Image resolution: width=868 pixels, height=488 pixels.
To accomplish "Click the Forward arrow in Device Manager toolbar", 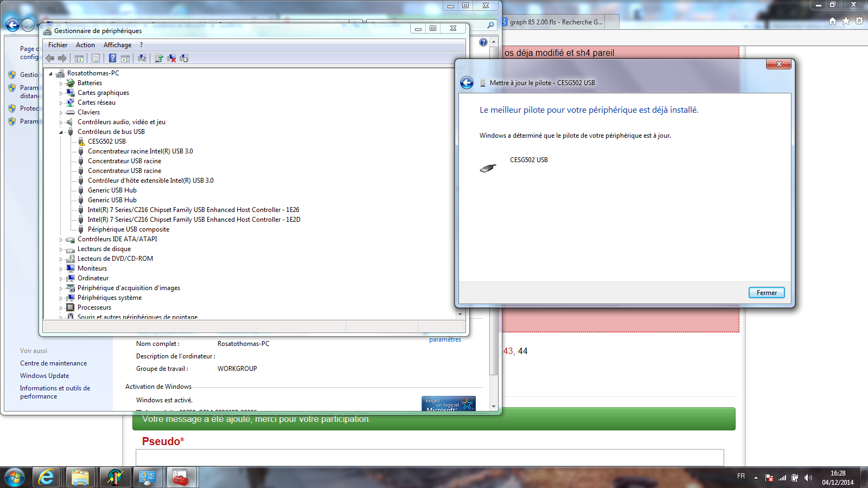I will [x=62, y=58].
